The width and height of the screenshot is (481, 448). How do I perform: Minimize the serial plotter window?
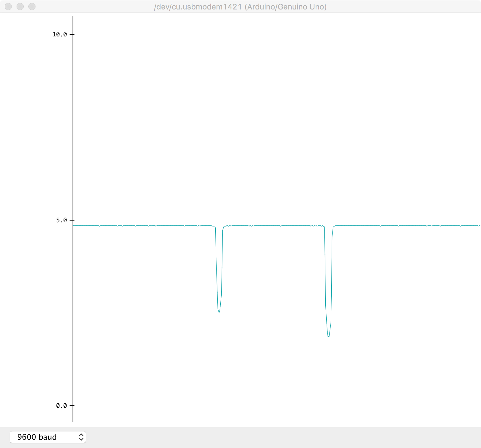pos(20,7)
